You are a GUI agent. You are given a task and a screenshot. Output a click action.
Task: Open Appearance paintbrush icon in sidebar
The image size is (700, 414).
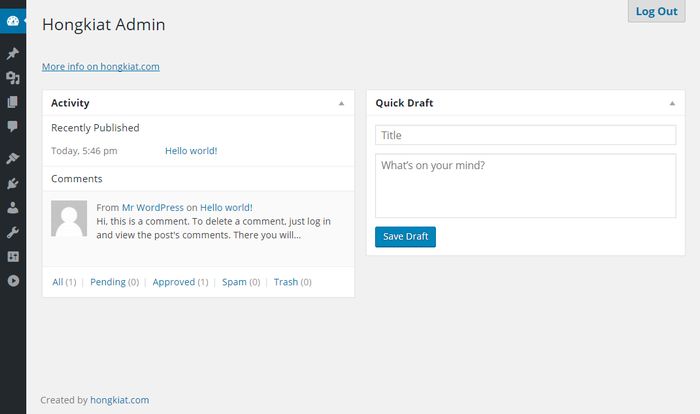(13, 158)
